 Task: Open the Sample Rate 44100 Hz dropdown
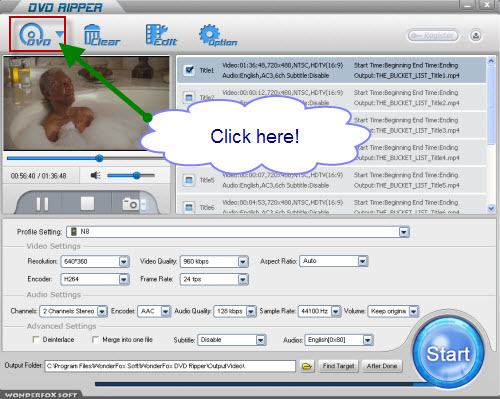[336, 311]
